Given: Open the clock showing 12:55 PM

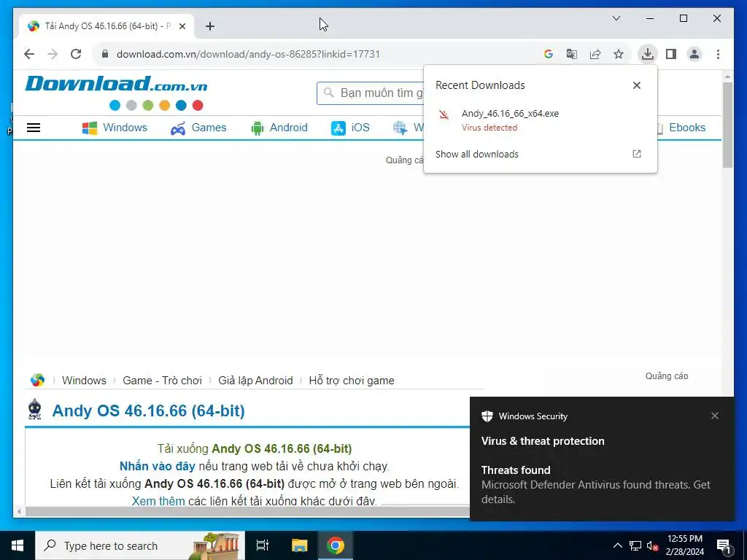Looking at the screenshot, I should 684,545.
